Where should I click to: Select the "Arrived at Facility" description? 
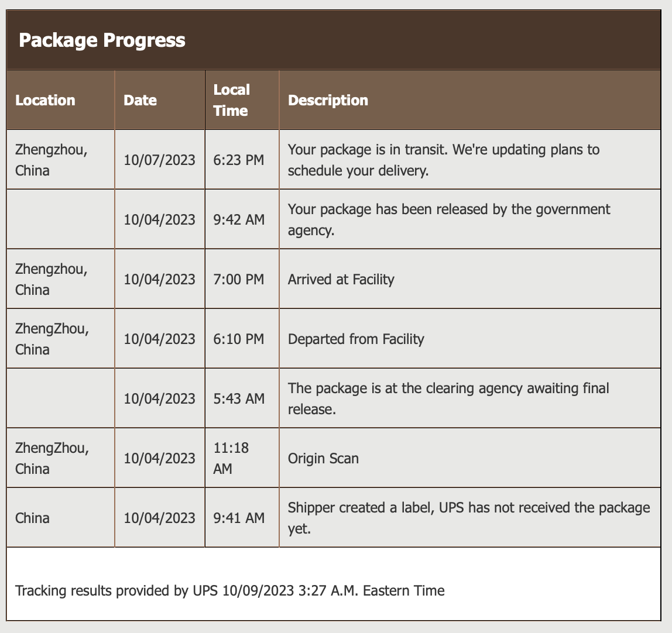341,279
